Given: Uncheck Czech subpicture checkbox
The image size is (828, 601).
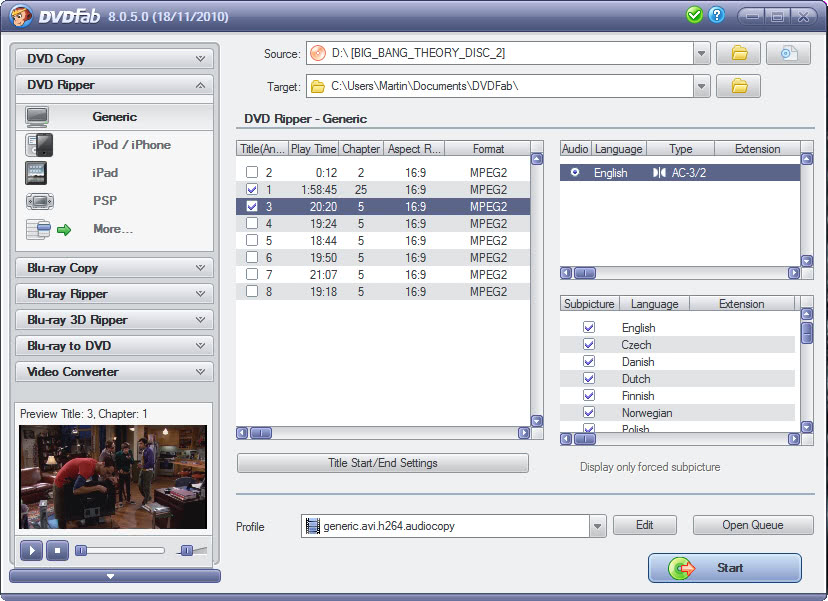Looking at the screenshot, I should 589,344.
